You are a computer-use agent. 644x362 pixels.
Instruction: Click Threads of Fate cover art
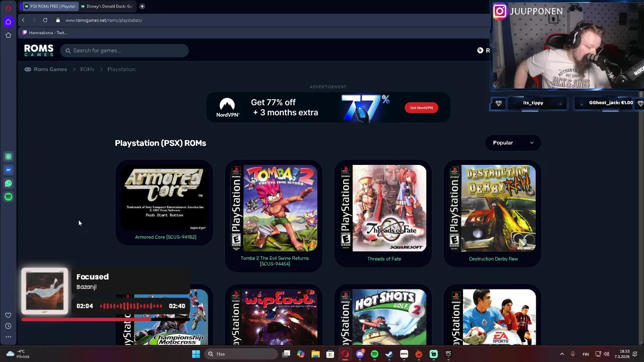coord(383,208)
